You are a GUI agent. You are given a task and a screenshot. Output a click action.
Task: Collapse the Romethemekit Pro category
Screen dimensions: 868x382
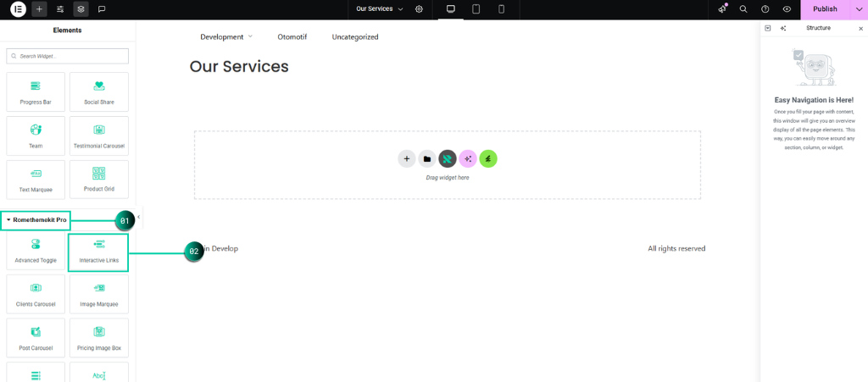[x=36, y=220]
